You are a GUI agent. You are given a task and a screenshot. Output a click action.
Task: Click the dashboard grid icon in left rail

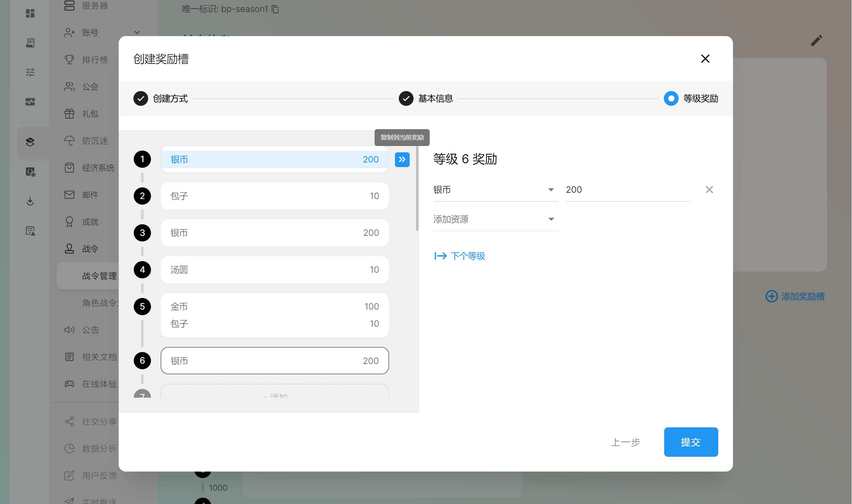(30, 13)
